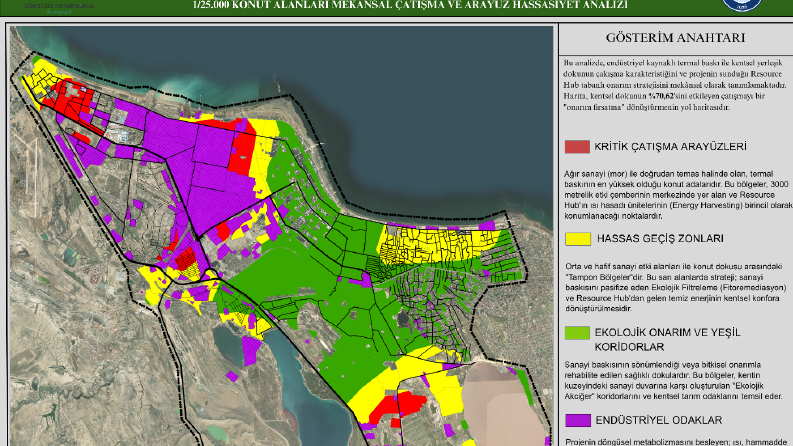
Task: Click the circular emblem logo in the header
Action: click(742, 5)
